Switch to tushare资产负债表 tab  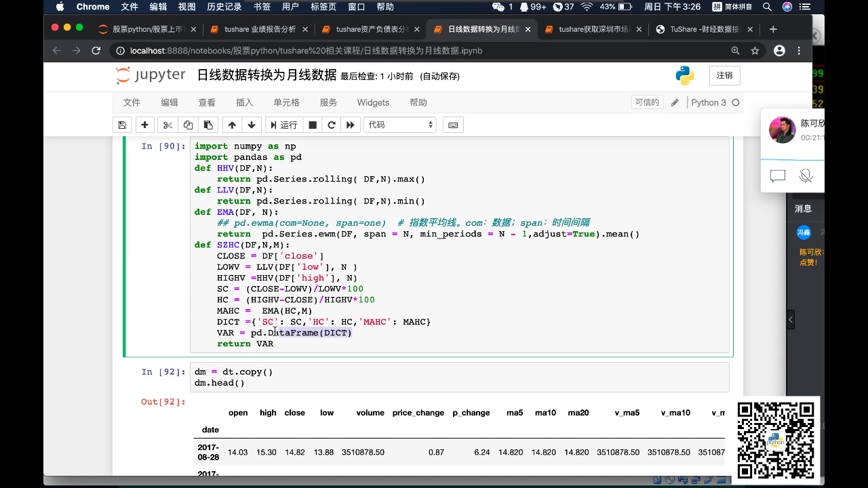[x=372, y=29]
